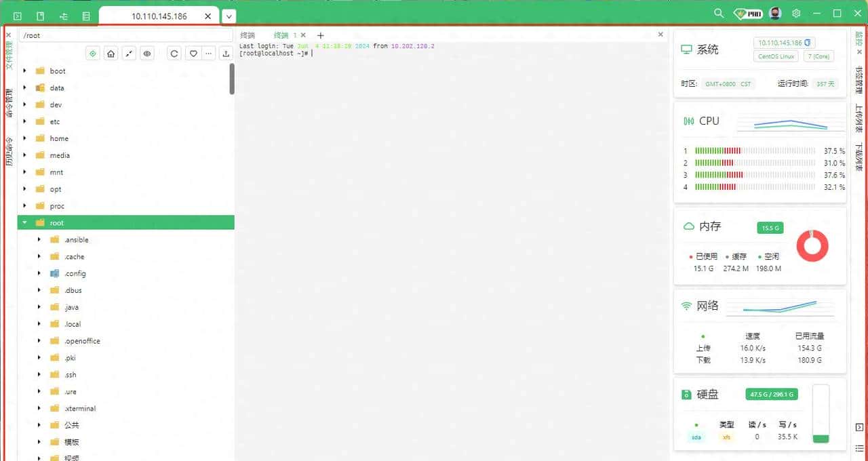Click the home directory icon in file toolbar
The width and height of the screenshot is (868, 461).
[x=111, y=54]
